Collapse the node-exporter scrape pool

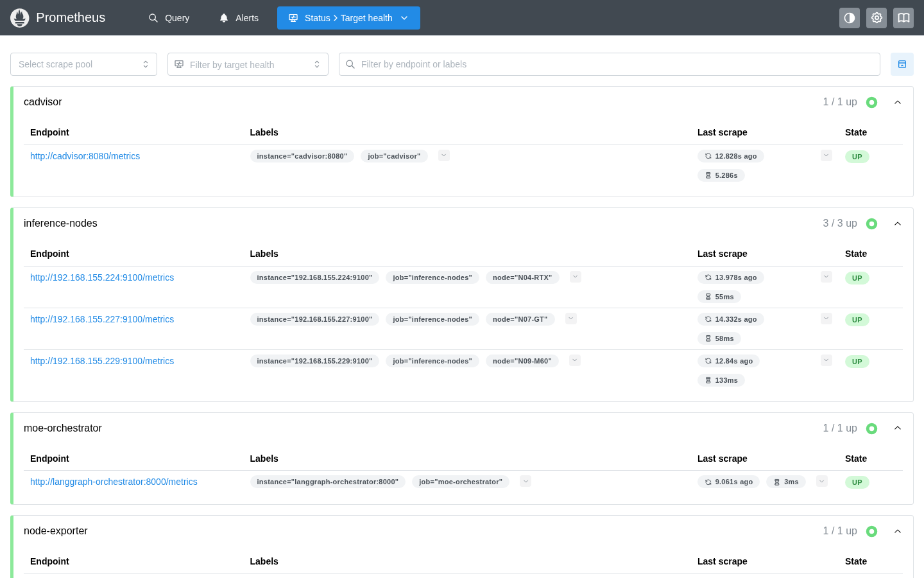[898, 531]
